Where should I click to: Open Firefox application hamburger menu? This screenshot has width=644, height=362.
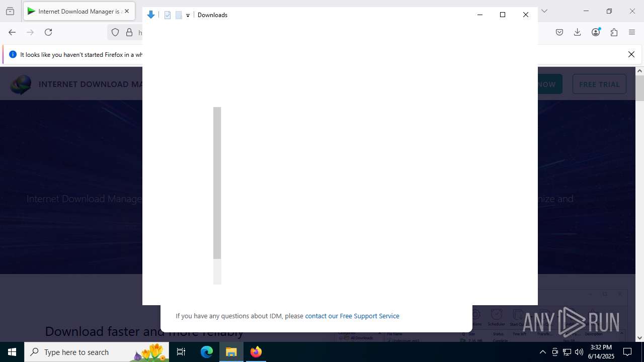tap(632, 32)
